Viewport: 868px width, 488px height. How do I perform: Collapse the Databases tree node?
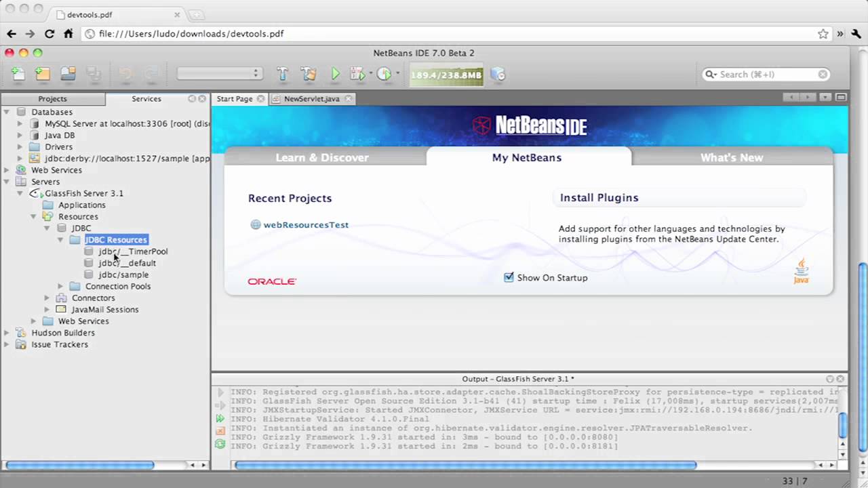coord(6,112)
